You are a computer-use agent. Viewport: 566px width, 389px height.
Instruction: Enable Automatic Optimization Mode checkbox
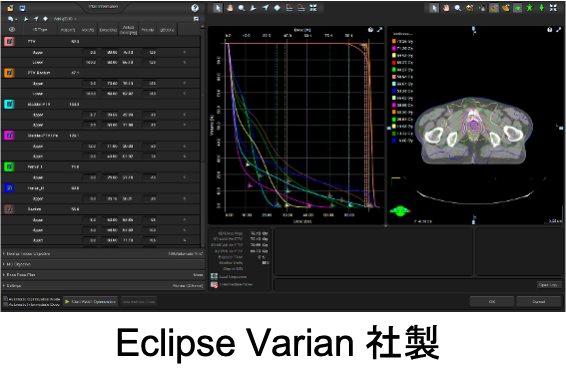[x=5, y=299]
